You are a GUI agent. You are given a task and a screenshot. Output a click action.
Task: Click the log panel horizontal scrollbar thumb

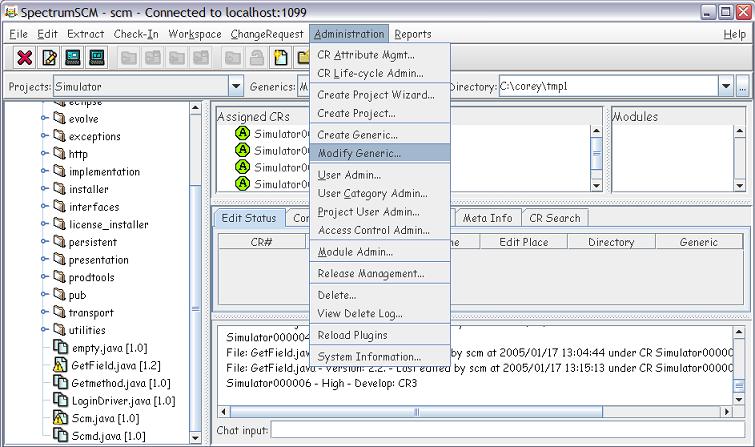[417, 412]
